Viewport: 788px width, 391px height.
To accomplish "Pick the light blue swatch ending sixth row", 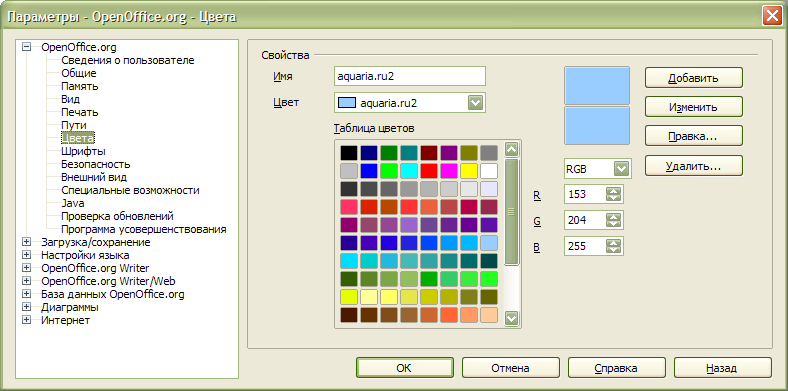I will click(x=489, y=243).
